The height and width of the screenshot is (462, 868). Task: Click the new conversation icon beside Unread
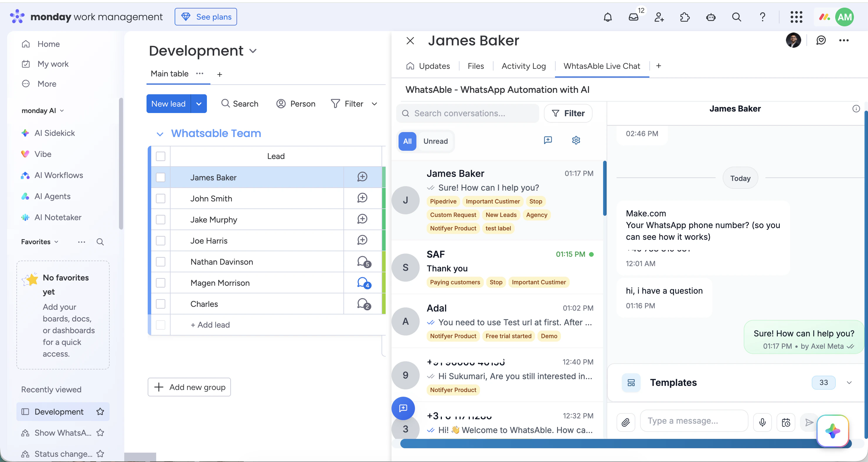pos(548,140)
